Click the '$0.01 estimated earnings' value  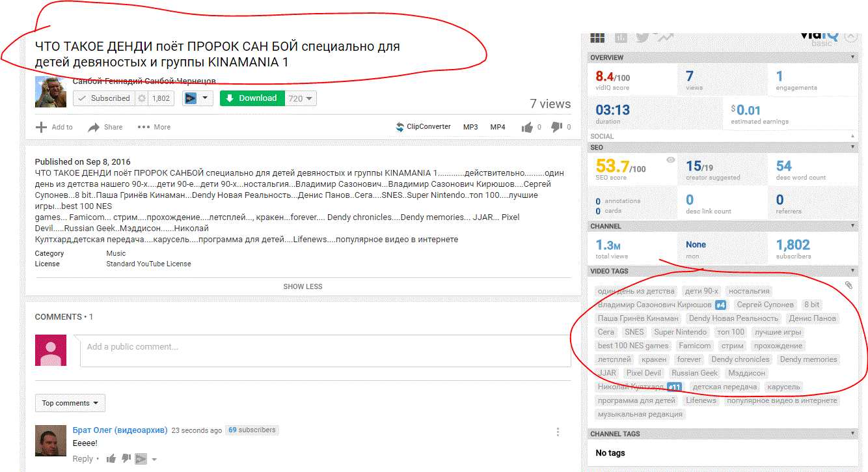click(760, 114)
